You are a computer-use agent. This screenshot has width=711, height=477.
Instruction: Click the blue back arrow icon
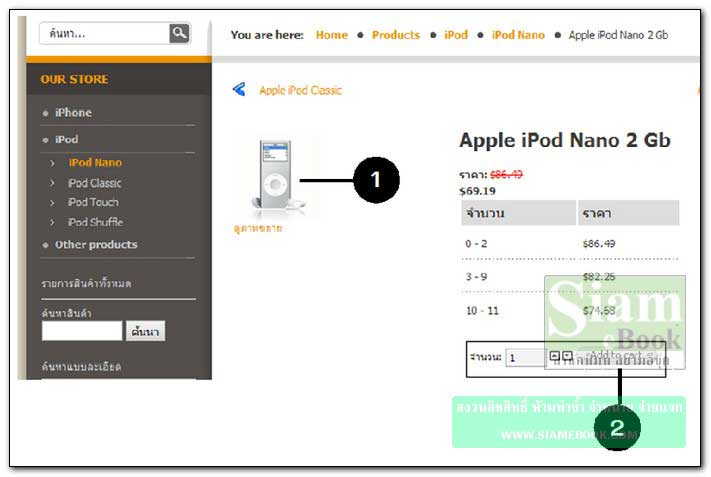(x=239, y=89)
